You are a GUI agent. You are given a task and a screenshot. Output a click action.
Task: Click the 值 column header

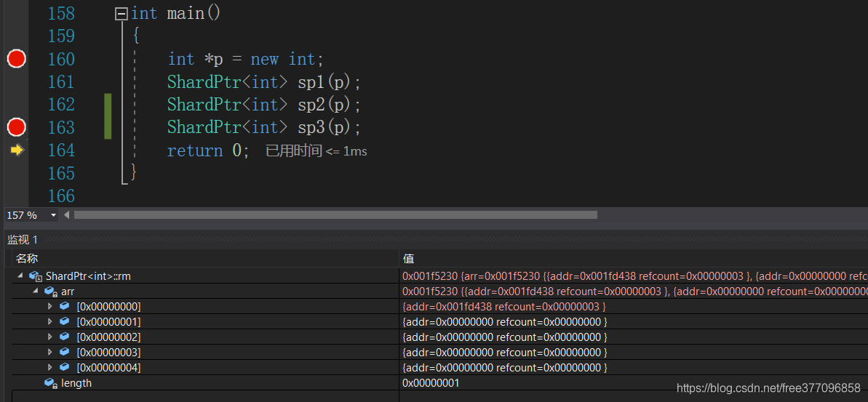point(409,259)
